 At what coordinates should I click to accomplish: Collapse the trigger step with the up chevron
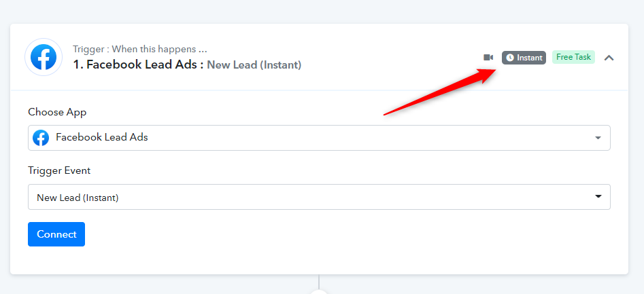click(609, 58)
